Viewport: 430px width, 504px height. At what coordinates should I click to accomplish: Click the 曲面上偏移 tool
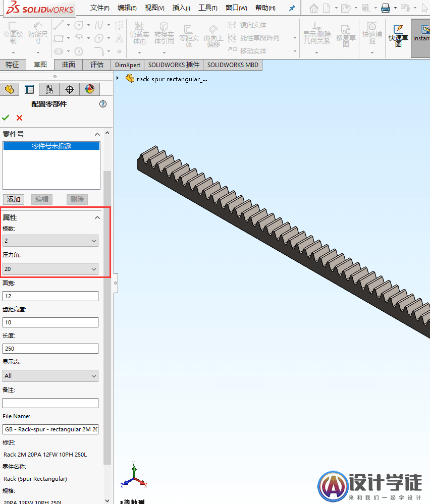213,36
